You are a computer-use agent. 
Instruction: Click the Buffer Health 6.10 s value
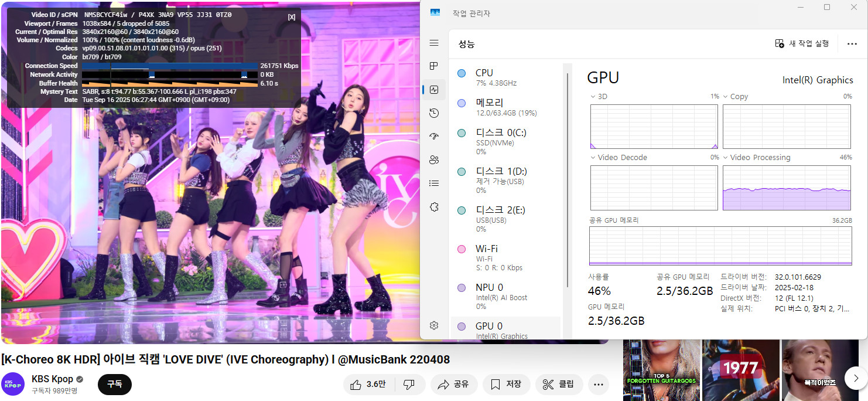[269, 83]
